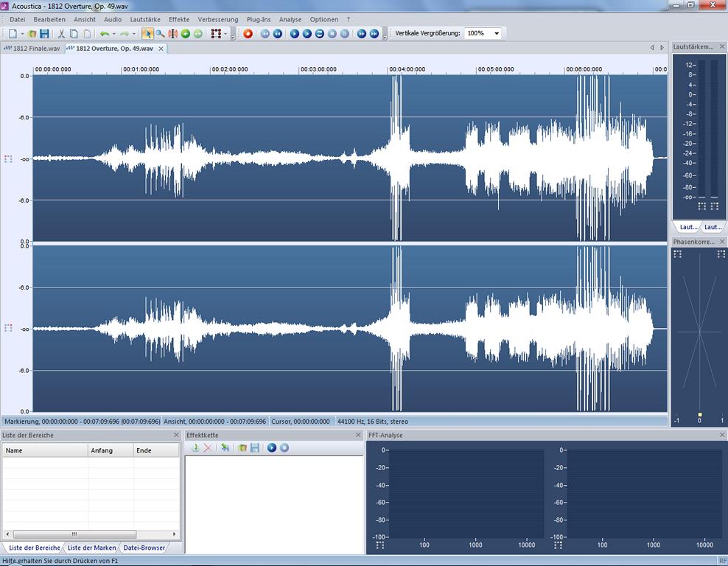Save the effect chain with disk icon
This screenshot has height=566, width=728.
point(255,448)
